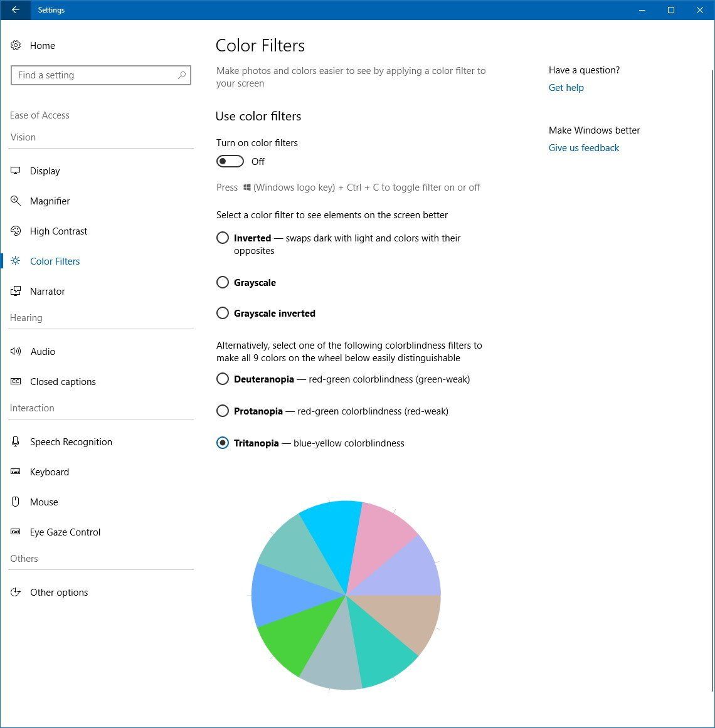Select the Magnifier option in sidebar

(x=50, y=201)
